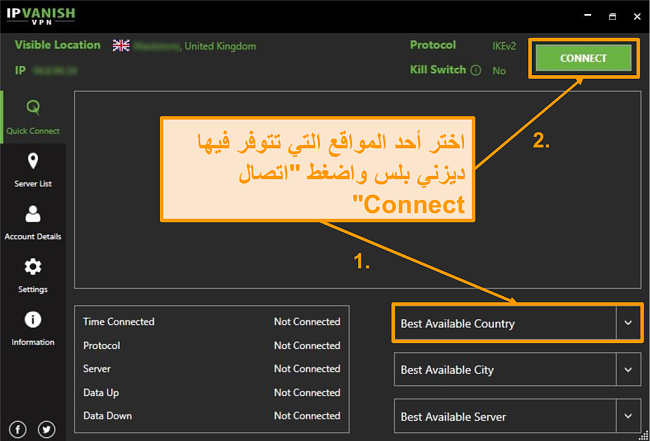Screen dimensions: 650x441
Task: Open the Best Available City dropdown
Action: click(x=517, y=369)
